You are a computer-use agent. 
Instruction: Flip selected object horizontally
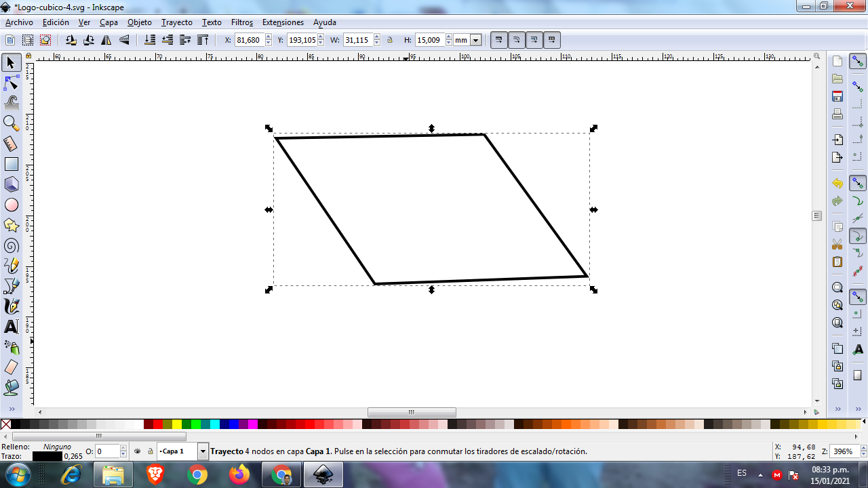(x=106, y=40)
